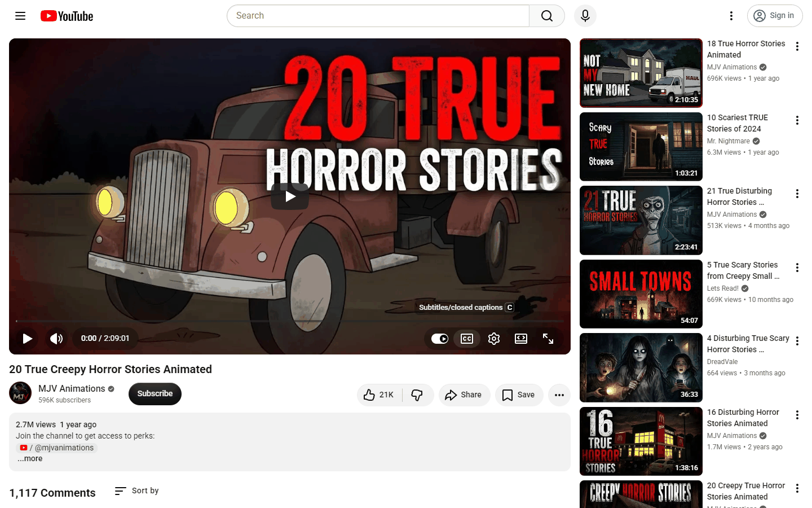Open 'CREEPY HORROR STORIES' video thumbnail

coord(641,494)
